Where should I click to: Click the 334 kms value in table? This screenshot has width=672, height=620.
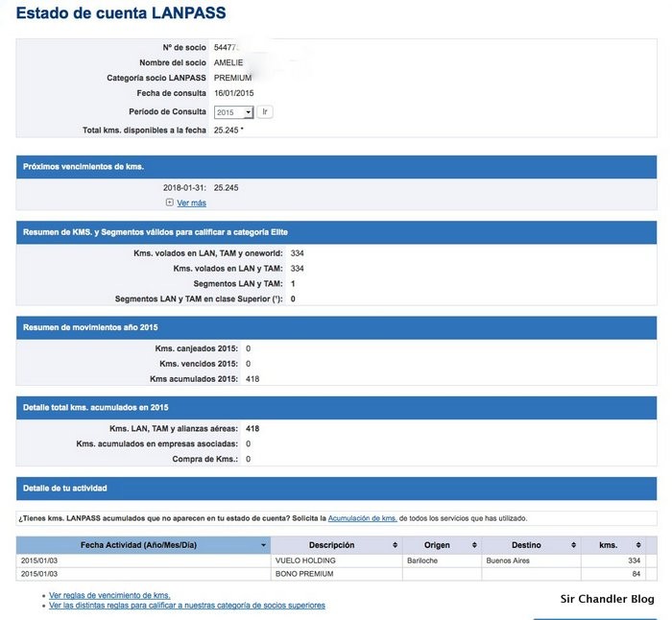[634, 560]
